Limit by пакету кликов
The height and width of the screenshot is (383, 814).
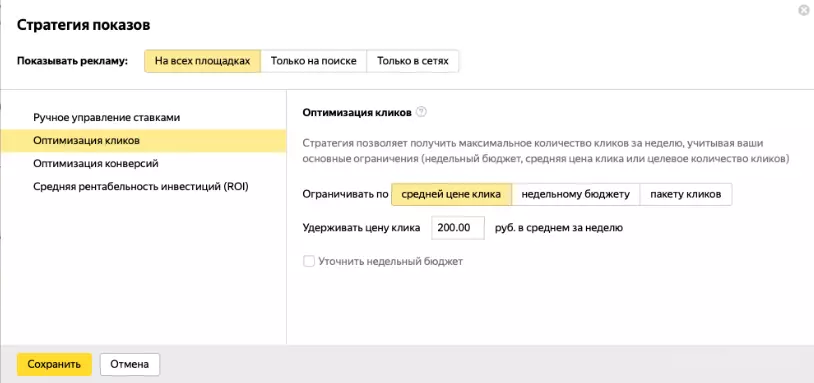[686, 195]
